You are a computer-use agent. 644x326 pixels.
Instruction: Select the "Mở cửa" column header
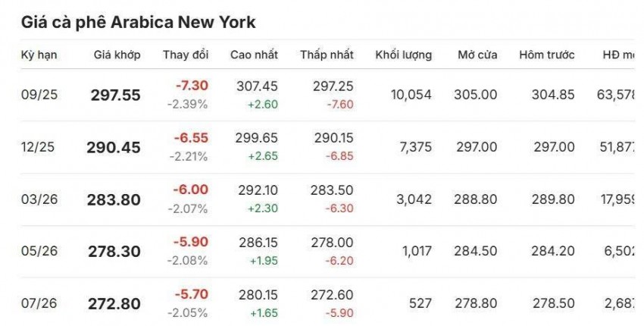pos(477,55)
